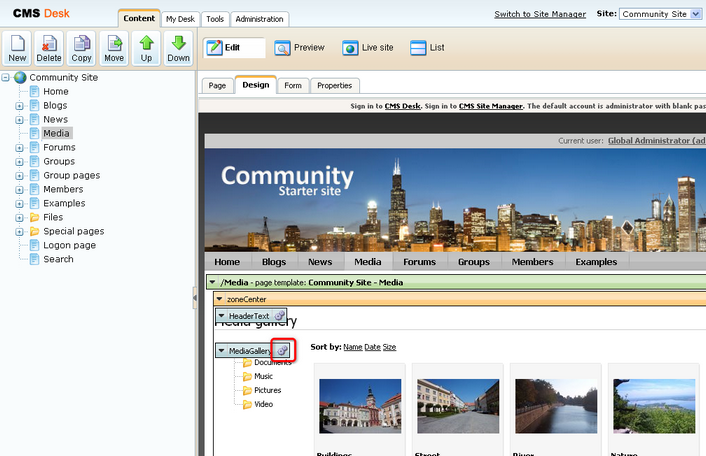Image resolution: width=706 pixels, height=456 pixels.
Task: Click the page icon next to Home
Action: pyautogui.click(x=35, y=92)
